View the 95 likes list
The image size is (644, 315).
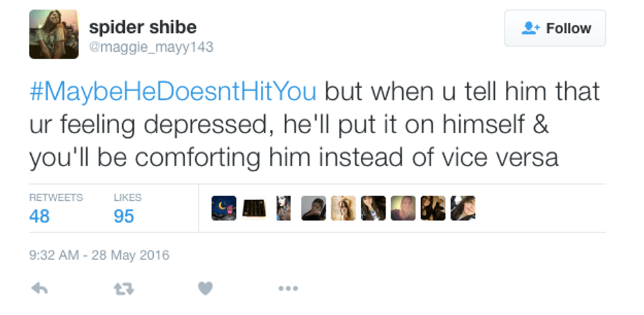124,215
